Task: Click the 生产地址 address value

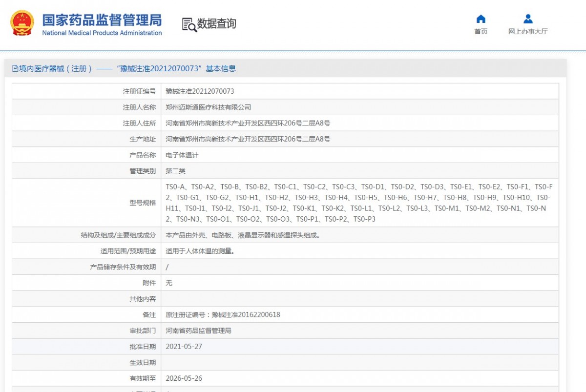Action: (x=248, y=139)
